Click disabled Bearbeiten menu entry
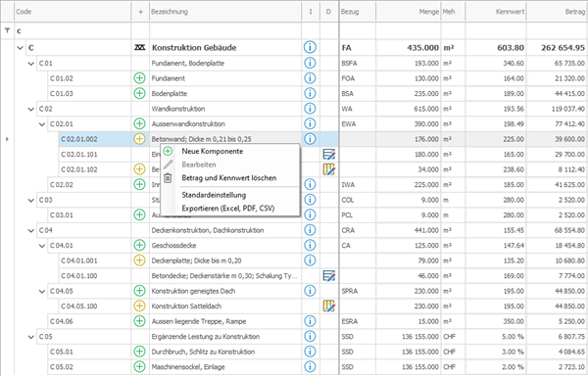 pyautogui.click(x=230, y=164)
